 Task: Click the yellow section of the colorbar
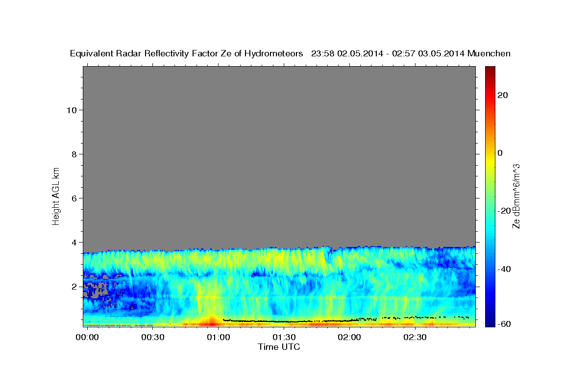490,162
